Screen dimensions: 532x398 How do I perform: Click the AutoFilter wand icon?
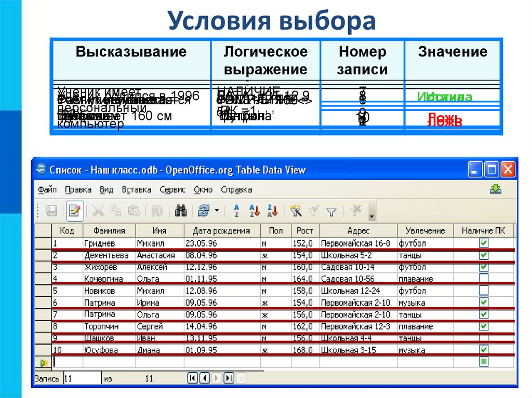click(x=296, y=211)
